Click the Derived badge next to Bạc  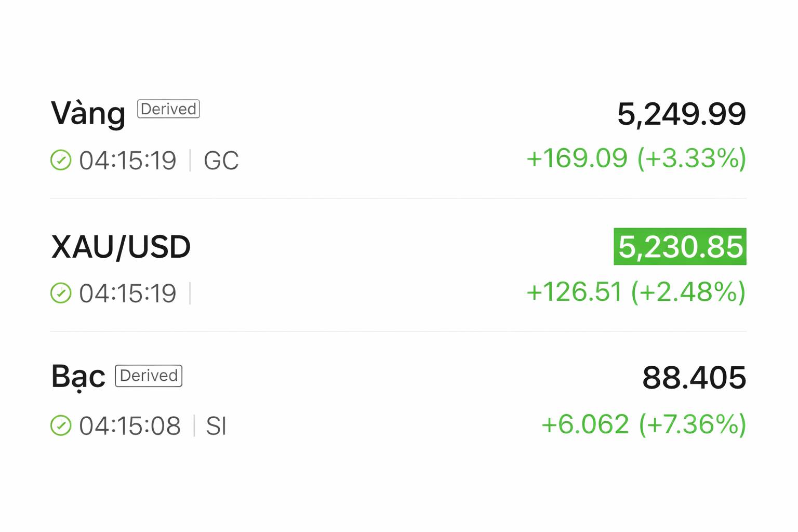(x=149, y=376)
